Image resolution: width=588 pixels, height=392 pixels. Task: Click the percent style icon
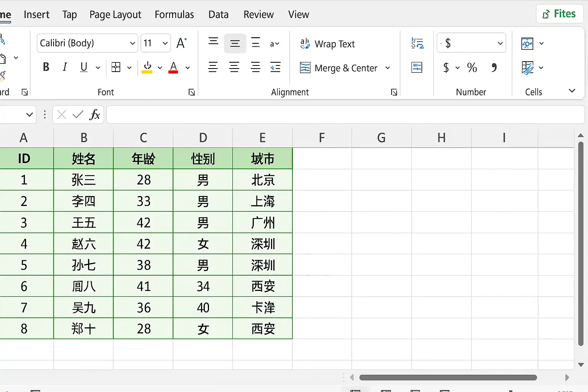(x=472, y=68)
